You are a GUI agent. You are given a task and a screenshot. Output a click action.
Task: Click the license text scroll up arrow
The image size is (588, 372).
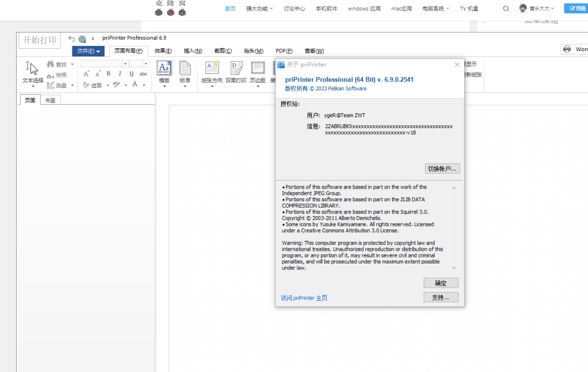point(454,187)
